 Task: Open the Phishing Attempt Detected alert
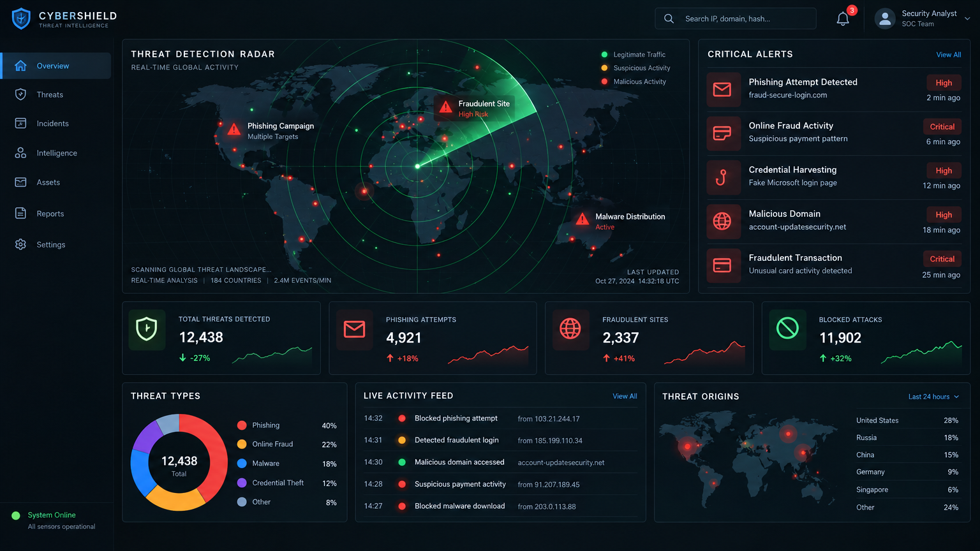pos(834,89)
